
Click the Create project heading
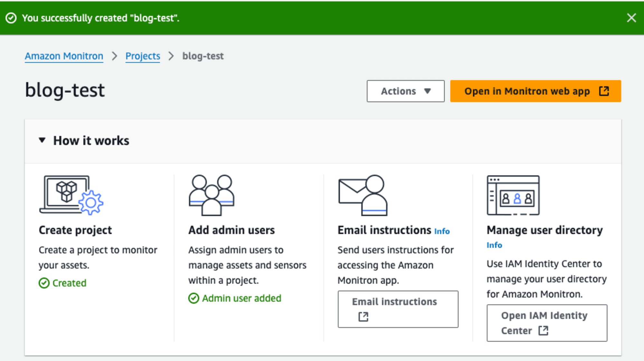click(x=75, y=230)
